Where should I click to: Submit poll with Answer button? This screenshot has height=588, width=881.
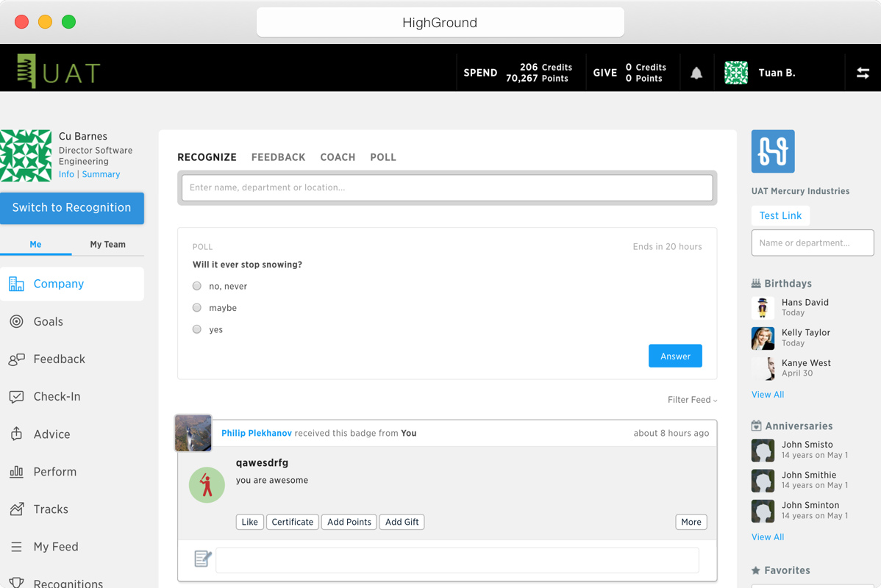pos(675,356)
